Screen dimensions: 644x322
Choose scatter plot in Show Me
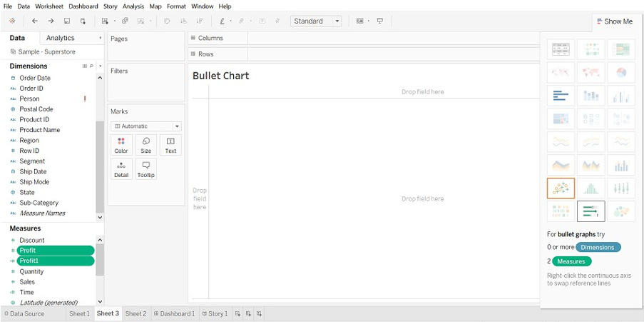click(x=561, y=188)
